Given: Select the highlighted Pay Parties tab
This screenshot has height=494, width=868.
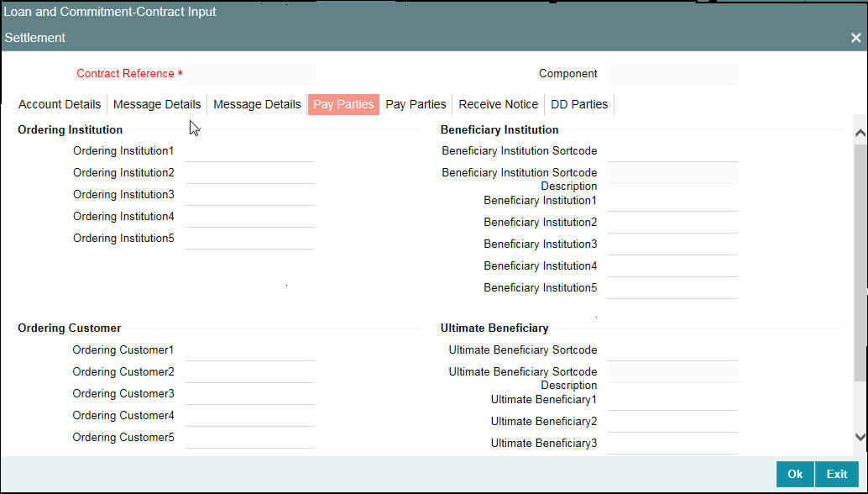Looking at the screenshot, I should [343, 104].
